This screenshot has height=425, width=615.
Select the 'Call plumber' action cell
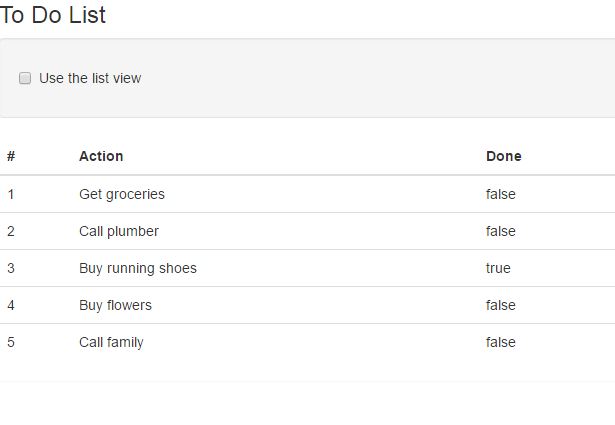pyautogui.click(x=119, y=231)
